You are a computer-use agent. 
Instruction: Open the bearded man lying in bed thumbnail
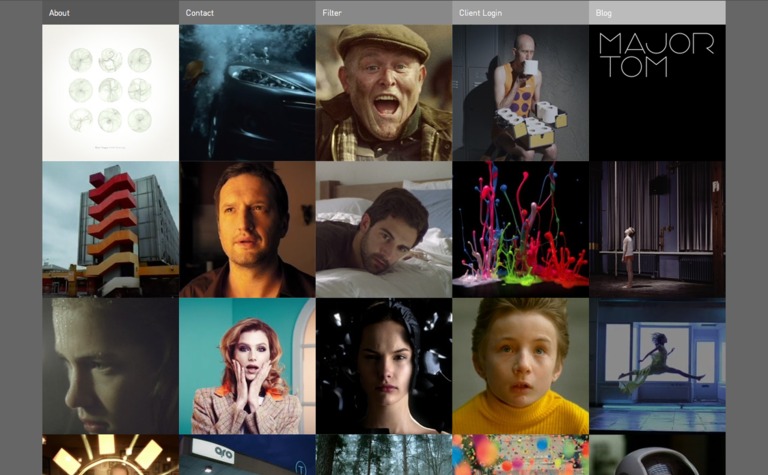(x=384, y=230)
